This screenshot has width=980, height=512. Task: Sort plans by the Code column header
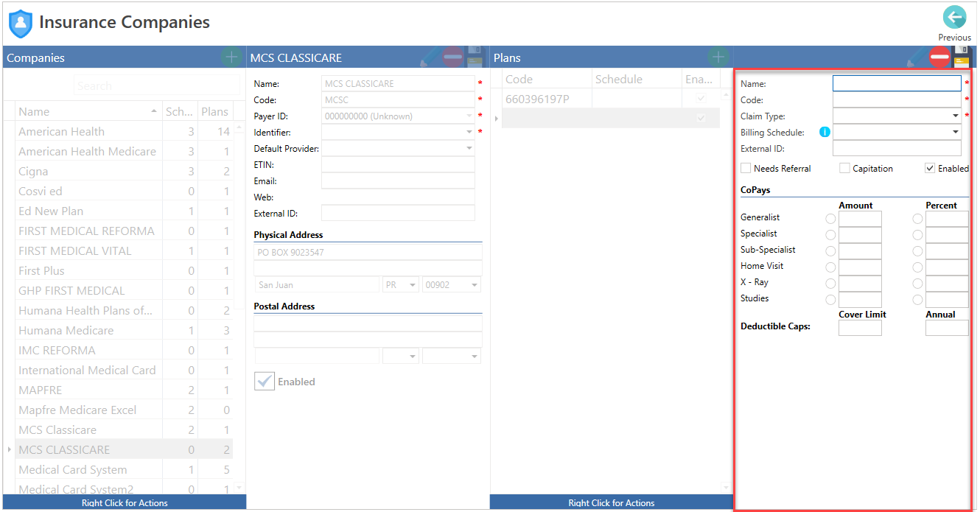pos(547,79)
